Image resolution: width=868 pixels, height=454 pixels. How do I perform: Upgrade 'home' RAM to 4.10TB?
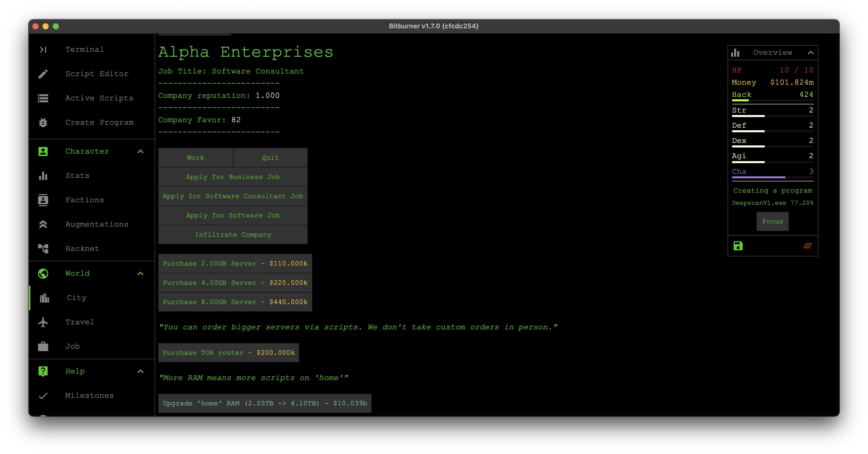tap(265, 403)
